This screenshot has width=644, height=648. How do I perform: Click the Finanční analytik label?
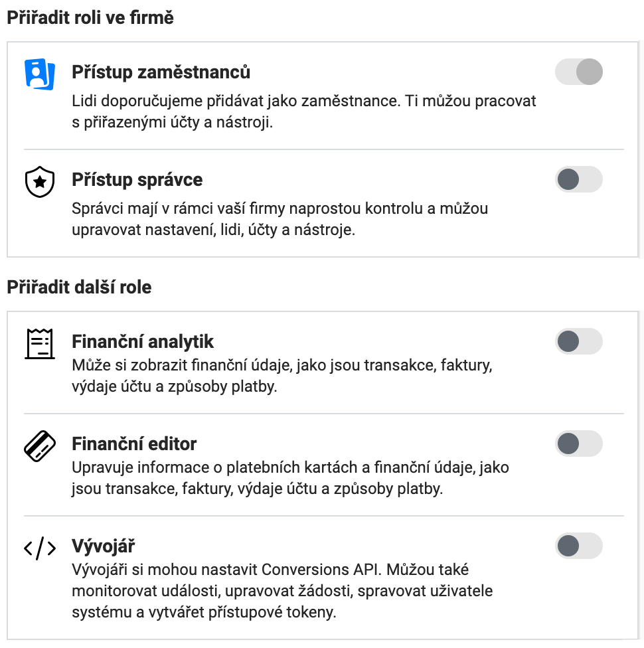[143, 342]
